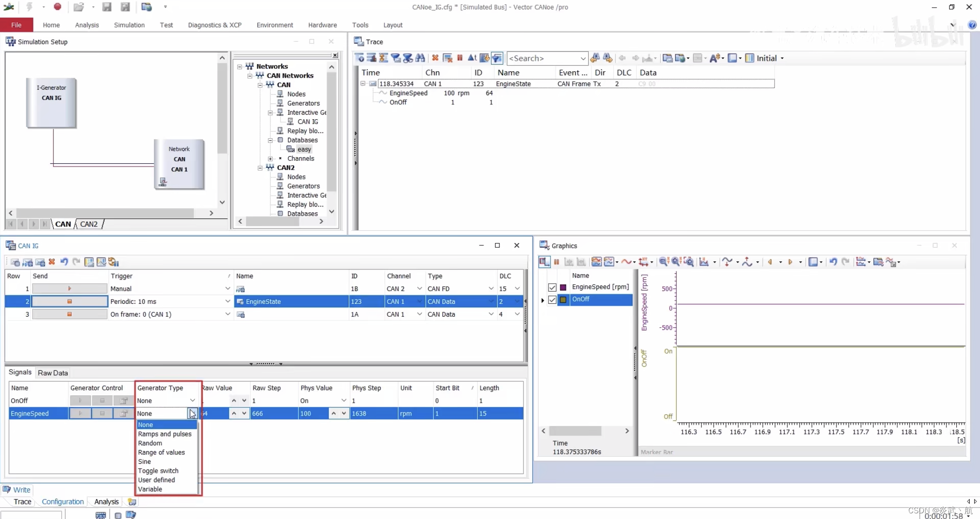Viewport: 980px width, 519px height.
Task: Click the EngineSpeed purple color swatch
Action: click(x=563, y=287)
